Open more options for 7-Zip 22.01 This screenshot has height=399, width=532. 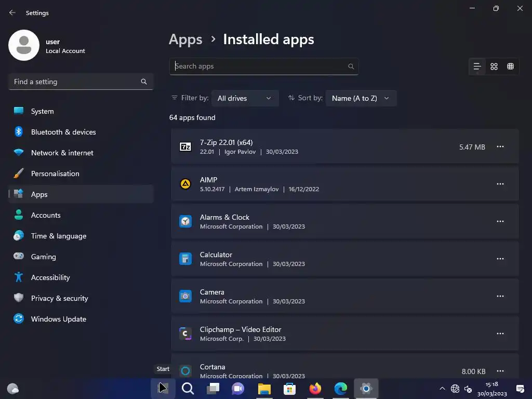pyautogui.click(x=500, y=147)
